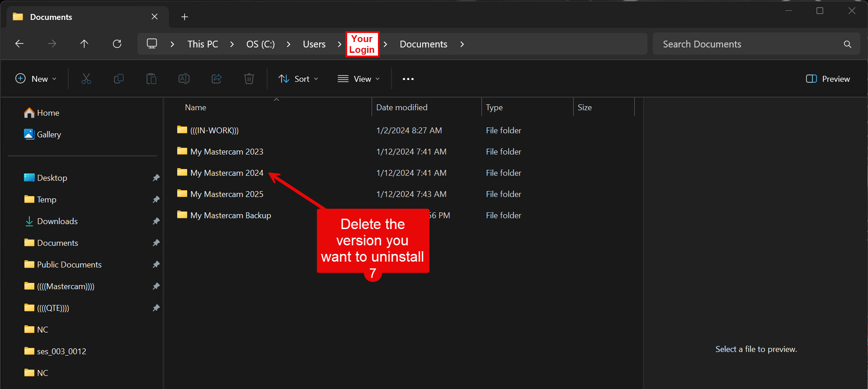The height and width of the screenshot is (389, 868).
Task: Sort files by Size column
Action: [585, 108]
